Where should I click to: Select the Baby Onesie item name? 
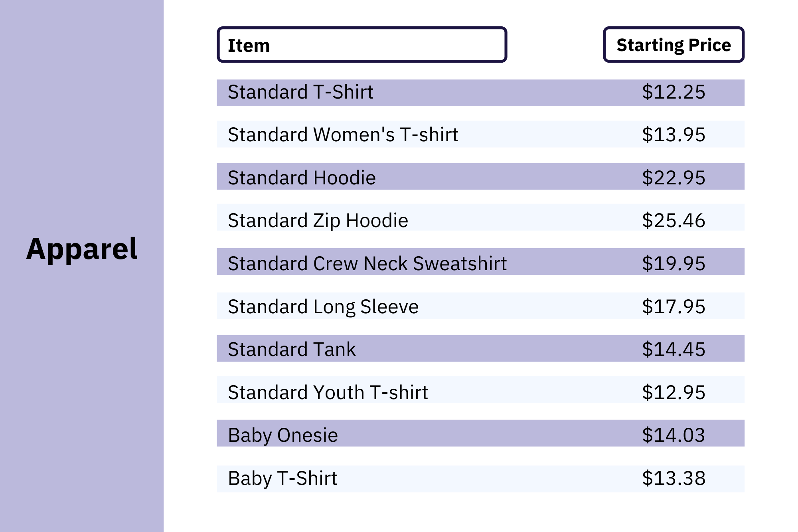[x=283, y=435]
